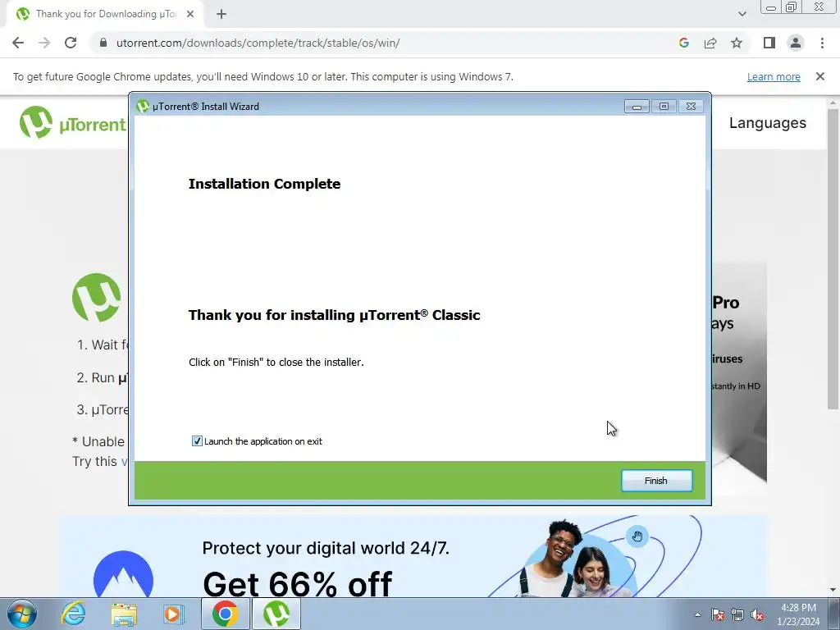Click the Install Wizard title bar icon
840x630 pixels.
click(x=143, y=106)
